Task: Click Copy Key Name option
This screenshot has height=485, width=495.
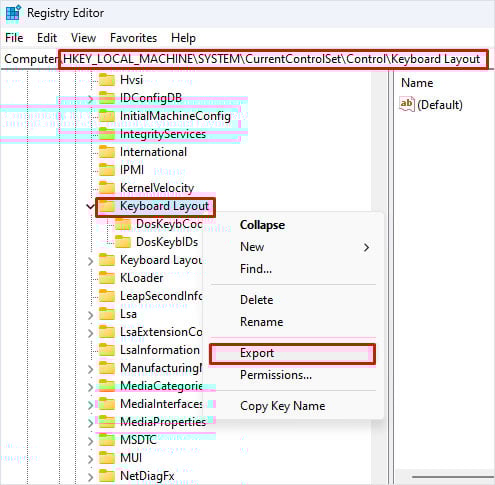Action: pos(283,406)
